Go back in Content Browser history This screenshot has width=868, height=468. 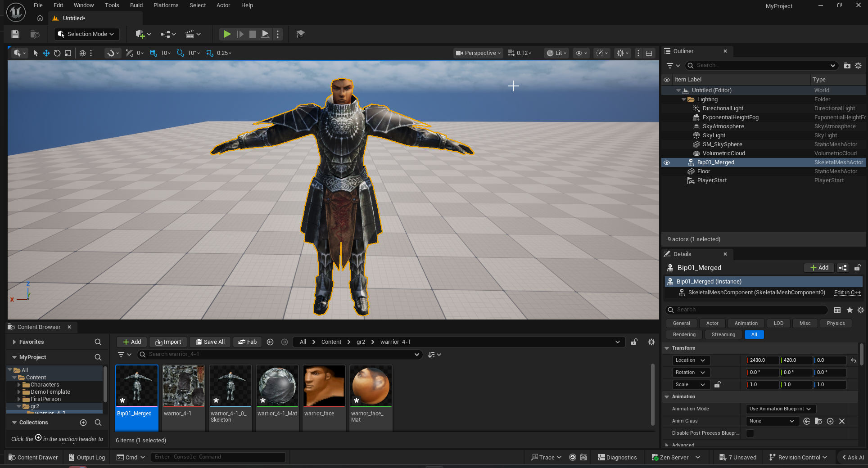(x=270, y=342)
